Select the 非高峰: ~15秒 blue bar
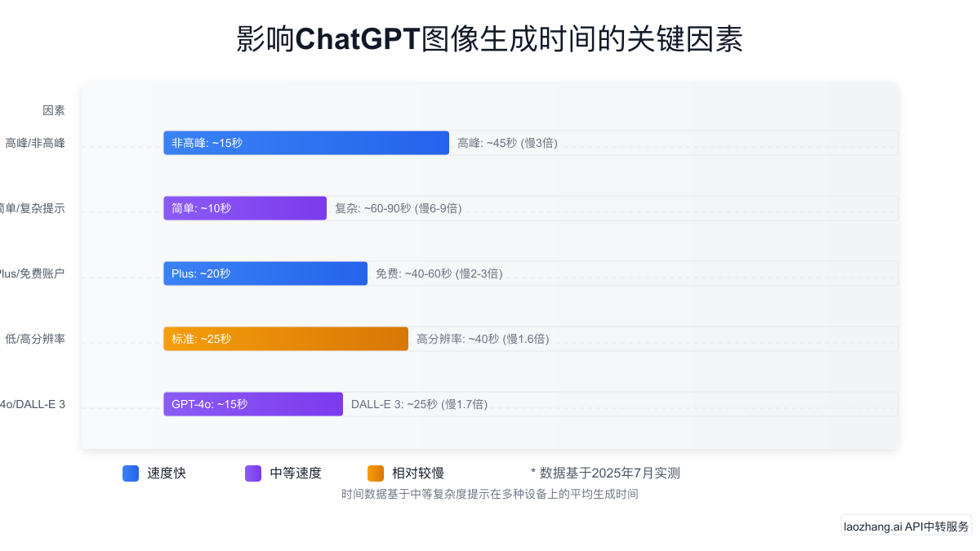 [306, 143]
